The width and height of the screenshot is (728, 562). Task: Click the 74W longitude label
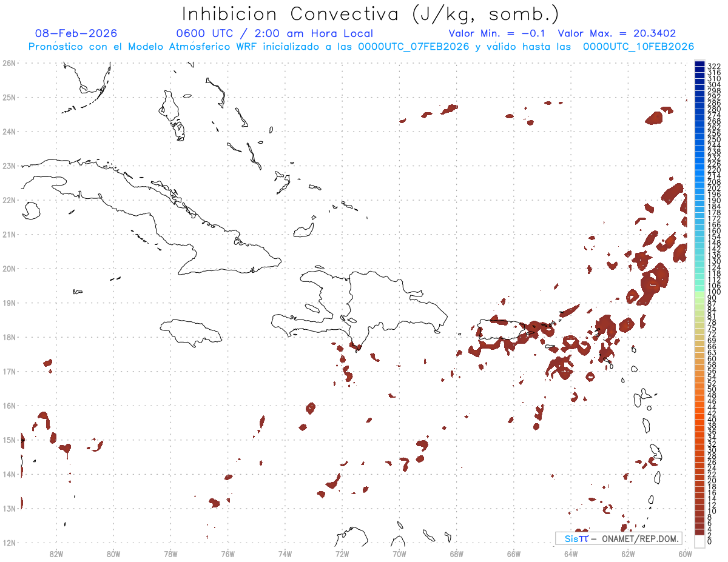pos(285,554)
